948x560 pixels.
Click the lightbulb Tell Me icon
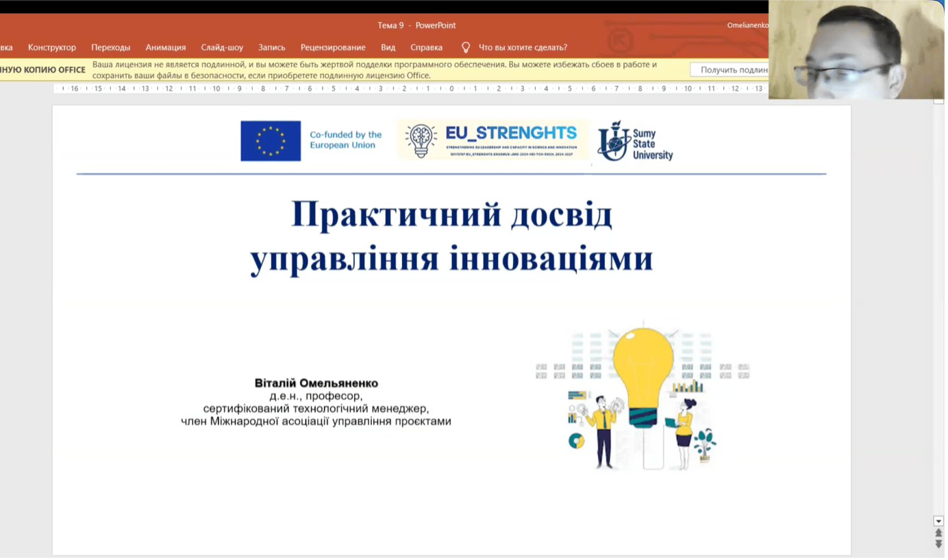pyautogui.click(x=466, y=47)
